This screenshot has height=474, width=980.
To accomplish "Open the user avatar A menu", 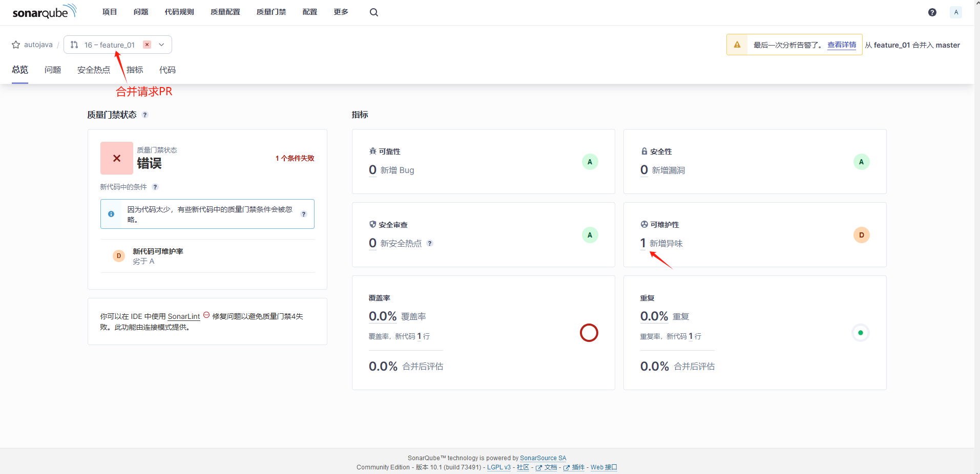I will click(956, 12).
